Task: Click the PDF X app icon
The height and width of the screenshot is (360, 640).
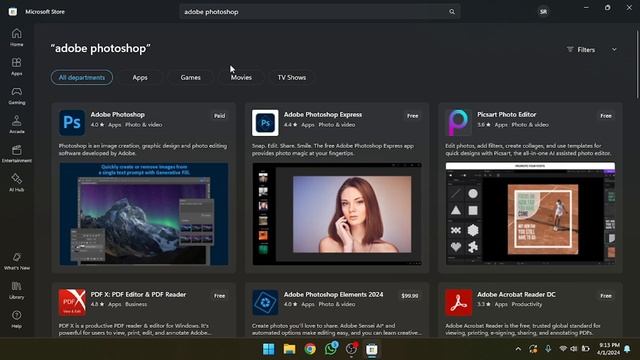Action: pos(72,302)
